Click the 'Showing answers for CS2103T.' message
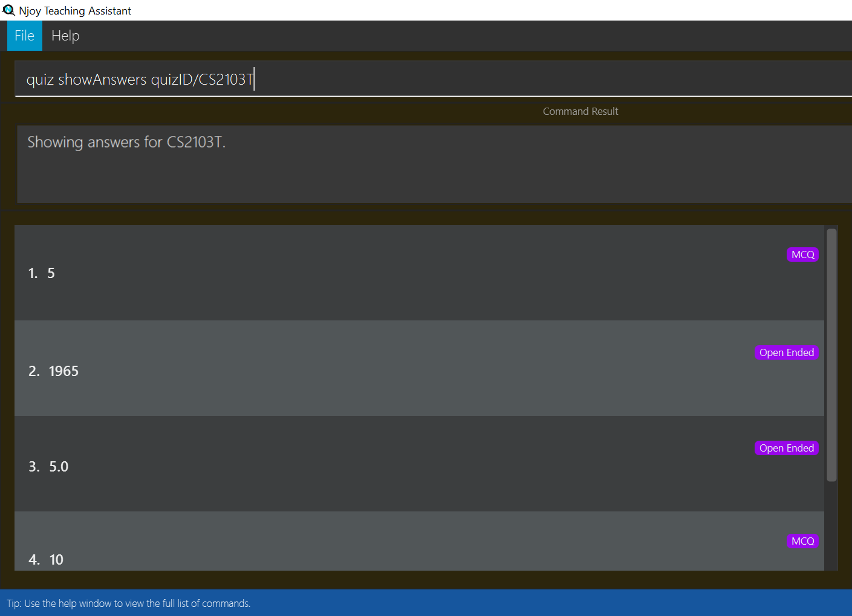 pyautogui.click(x=126, y=142)
